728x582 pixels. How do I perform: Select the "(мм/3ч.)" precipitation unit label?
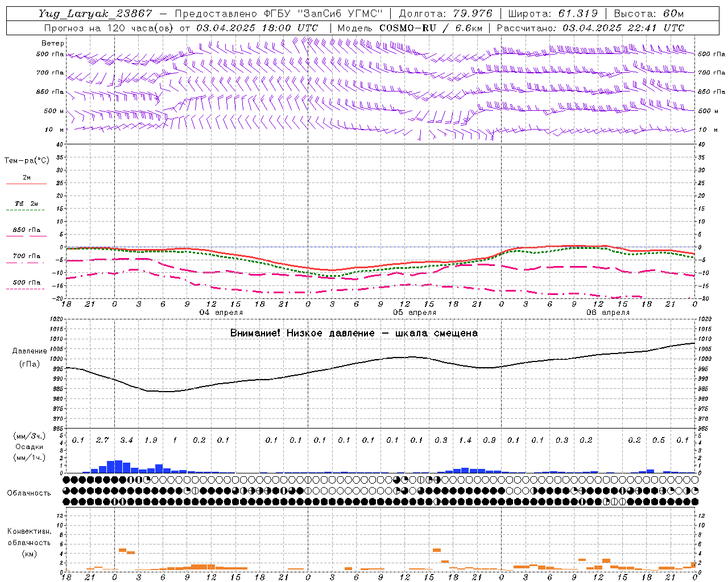30,436
